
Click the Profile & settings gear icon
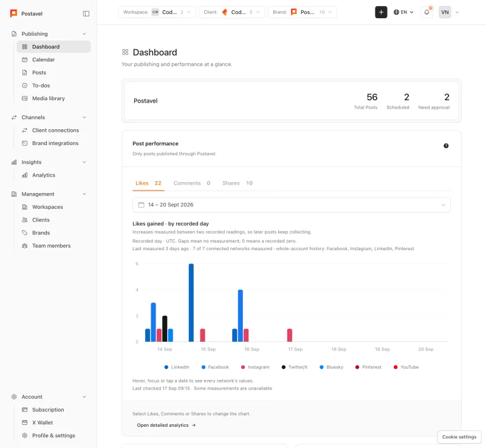(x=25, y=436)
